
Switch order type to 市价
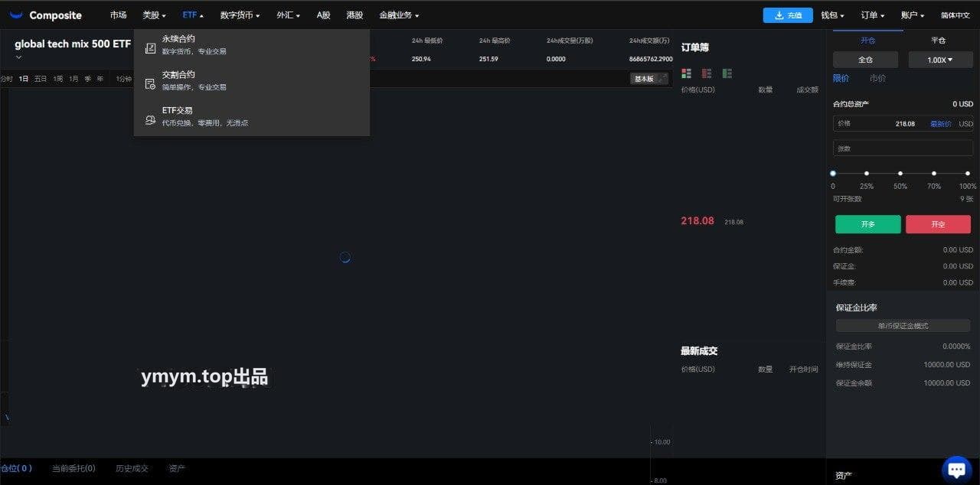tap(877, 78)
